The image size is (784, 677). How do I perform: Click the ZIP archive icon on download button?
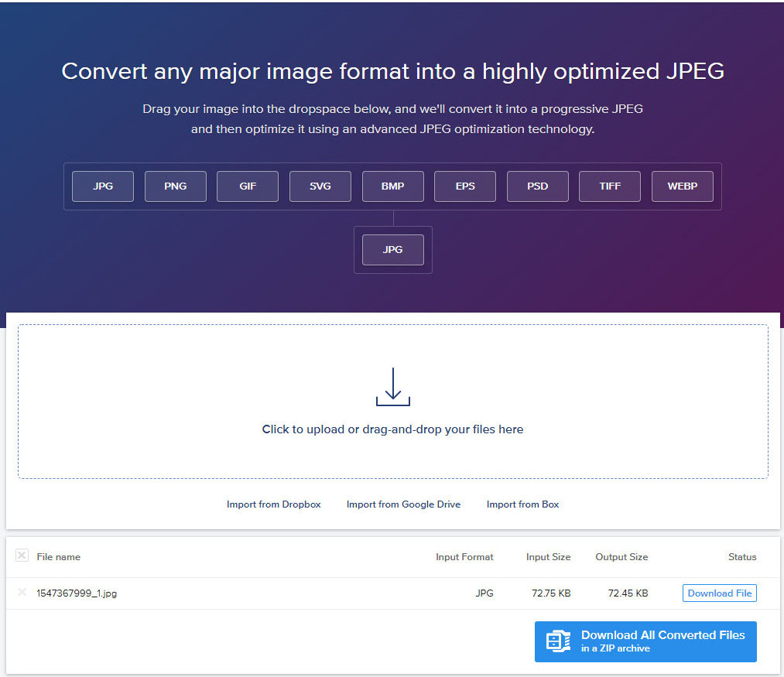point(558,641)
